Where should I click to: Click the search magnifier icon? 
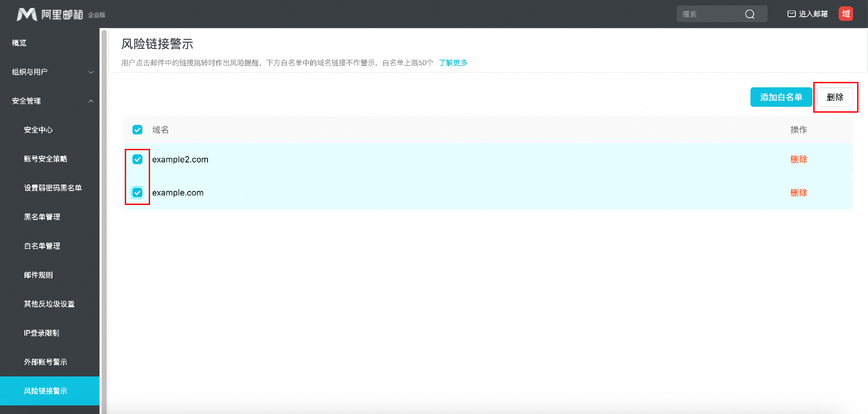pos(750,14)
